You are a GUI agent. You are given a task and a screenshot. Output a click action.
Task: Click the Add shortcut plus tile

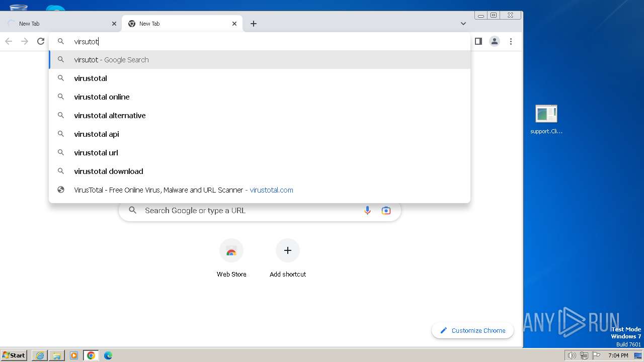[288, 258]
